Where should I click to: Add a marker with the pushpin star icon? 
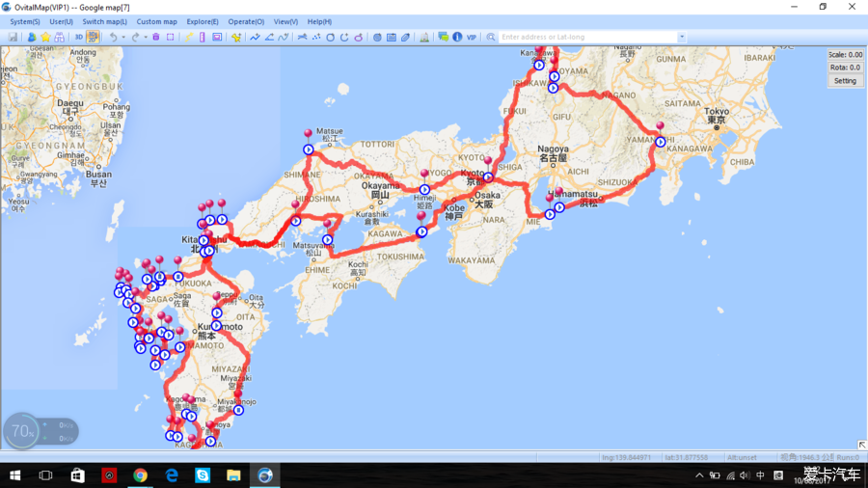tap(236, 37)
